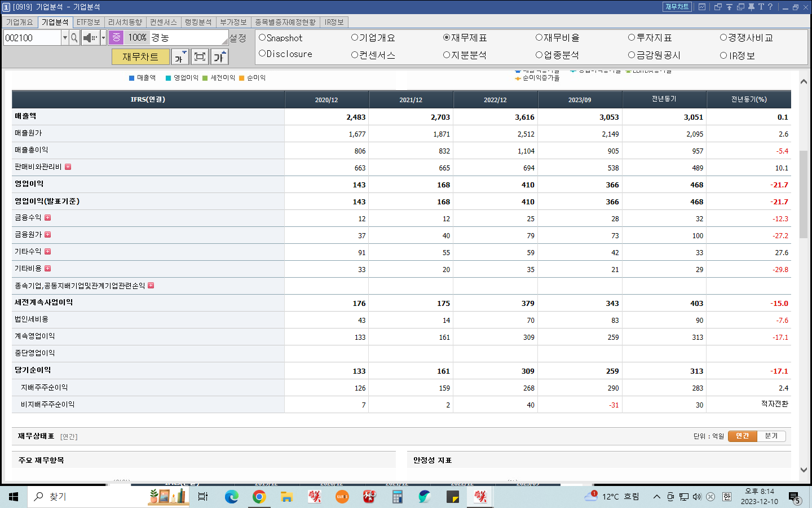Select 금감원공시 radio button

pyautogui.click(x=632, y=55)
